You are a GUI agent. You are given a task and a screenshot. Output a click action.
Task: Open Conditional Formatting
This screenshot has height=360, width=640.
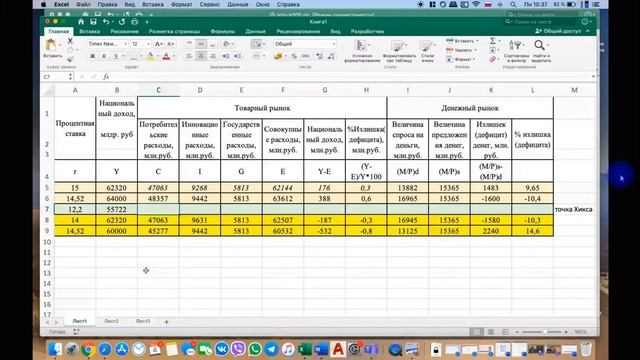pyautogui.click(x=362, y=51)
